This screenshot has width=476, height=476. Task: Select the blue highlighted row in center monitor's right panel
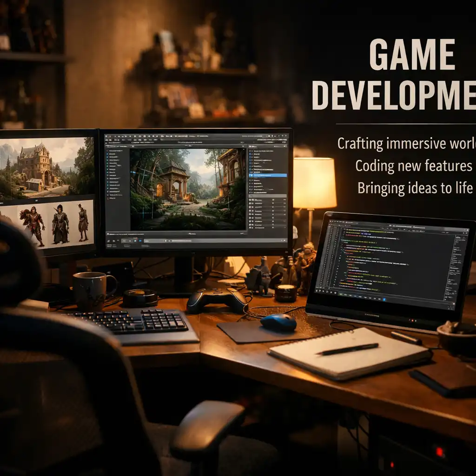click(x=268, y=175)
